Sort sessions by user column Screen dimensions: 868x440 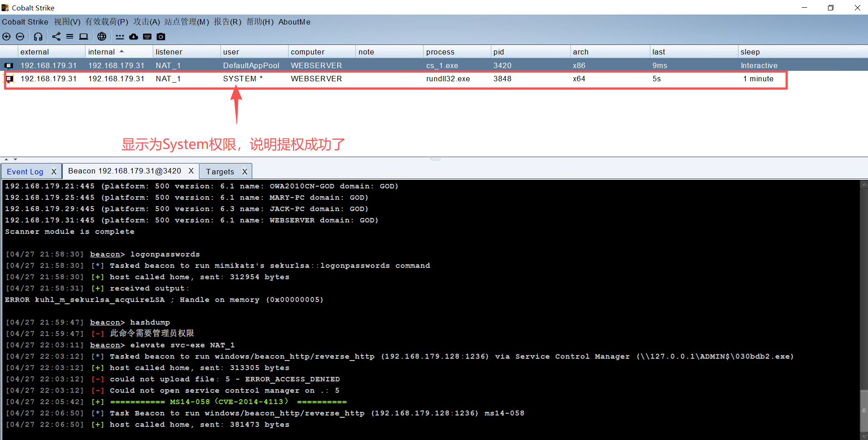click(254, 52)
